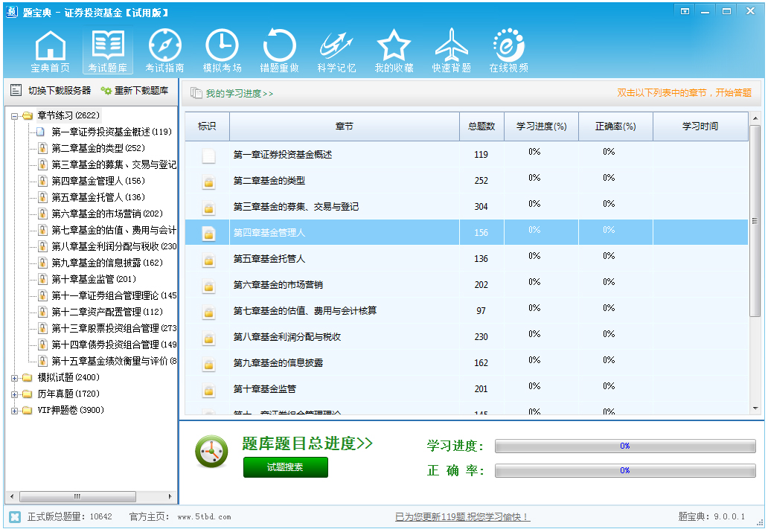This screenshot has height=532, width=768.
Task: Open 科学记忆 rocket icon
Action: tap(337, 51)
